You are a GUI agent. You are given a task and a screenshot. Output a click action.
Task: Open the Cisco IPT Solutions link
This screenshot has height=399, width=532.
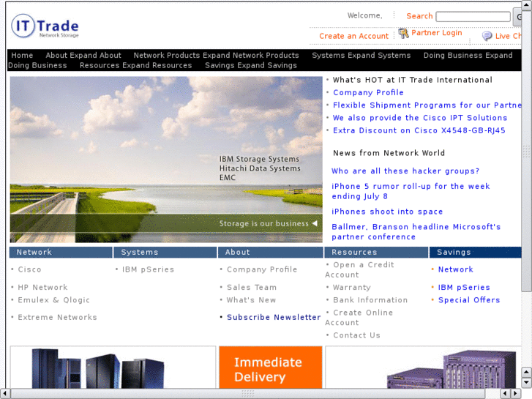420,117
